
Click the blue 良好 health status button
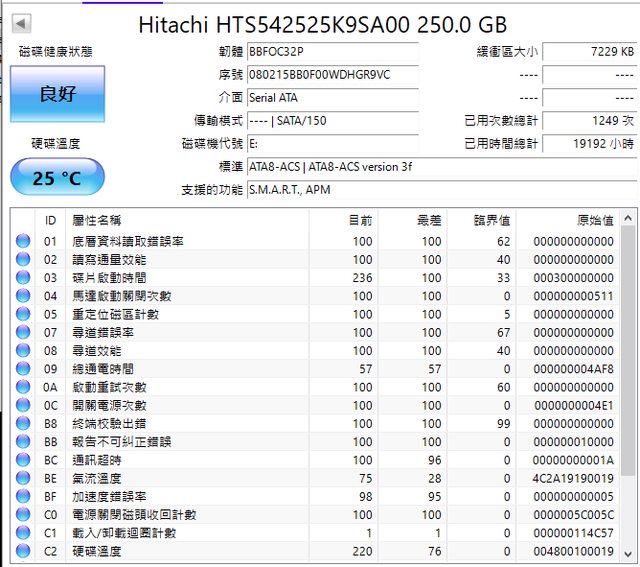coord(57,94)
